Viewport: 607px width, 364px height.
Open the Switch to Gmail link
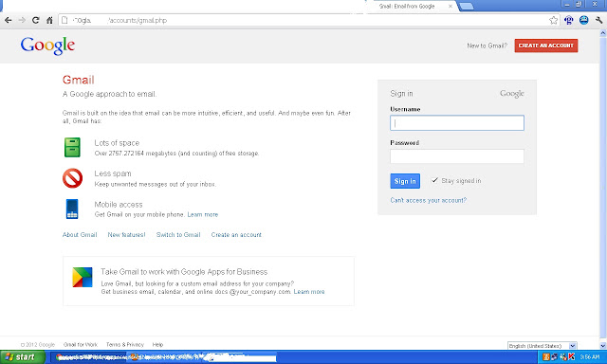tap(178, 235)
